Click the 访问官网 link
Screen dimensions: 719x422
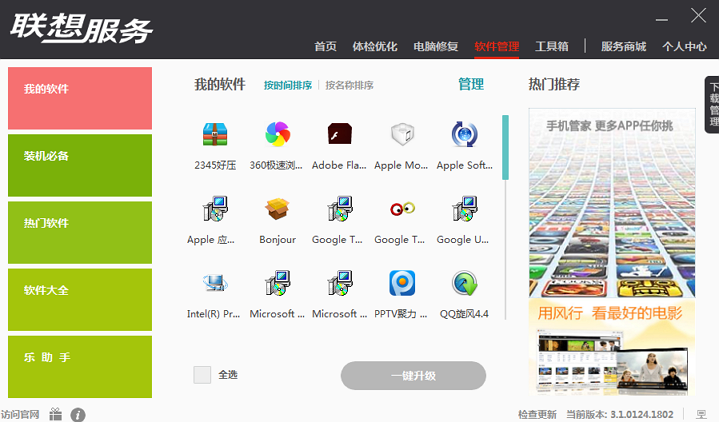click(20, 415)
